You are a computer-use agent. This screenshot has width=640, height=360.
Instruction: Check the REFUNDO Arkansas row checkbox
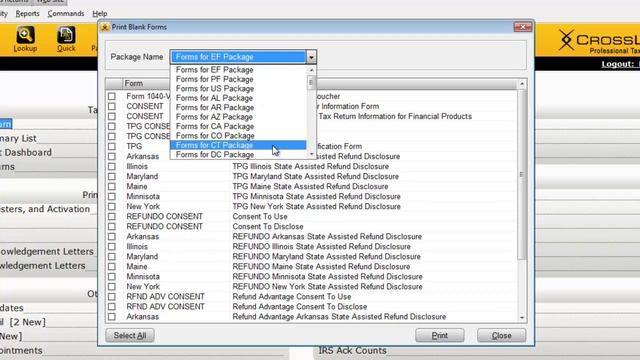click(x=111, y=236)
